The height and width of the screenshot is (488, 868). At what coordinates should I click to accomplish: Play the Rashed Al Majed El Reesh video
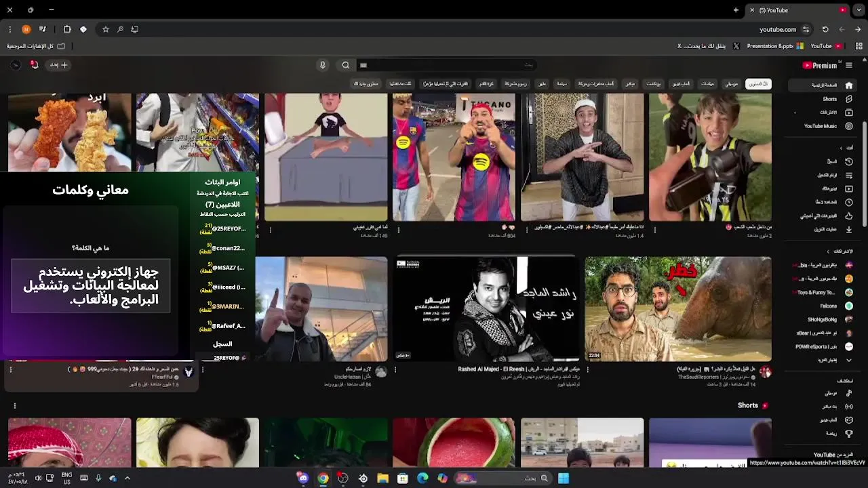(486, 308)
